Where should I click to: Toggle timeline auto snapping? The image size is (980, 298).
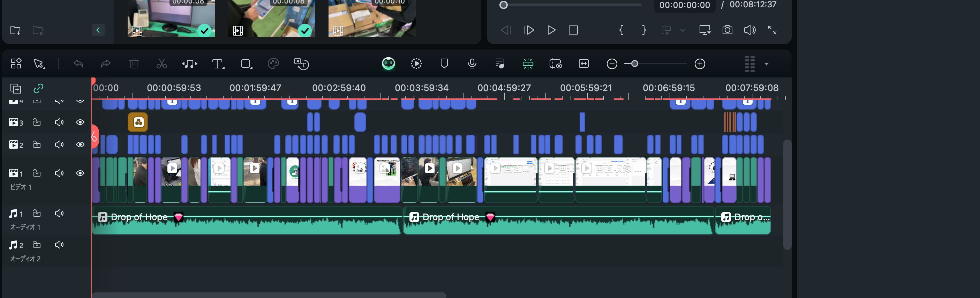[x=528, y=64]
